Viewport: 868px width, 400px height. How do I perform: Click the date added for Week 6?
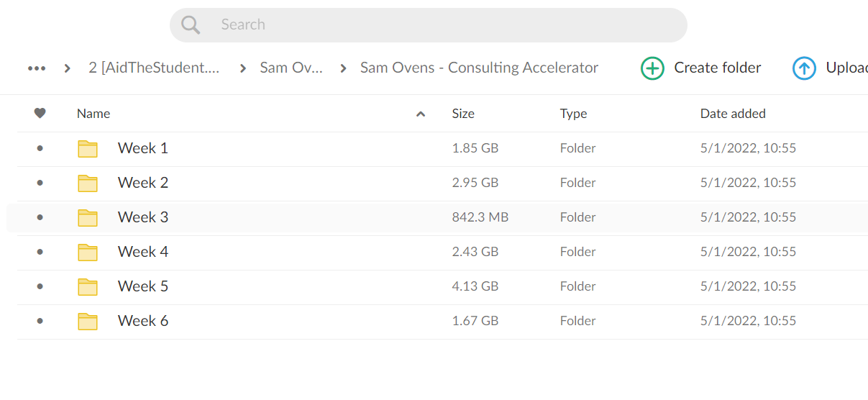tap(748, 321)
